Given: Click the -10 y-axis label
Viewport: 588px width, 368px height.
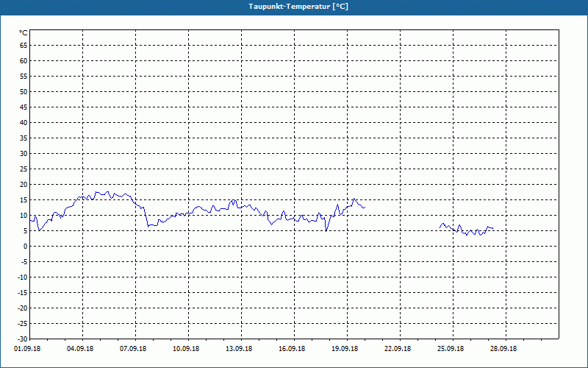Looking at the screenshot, I should 23,277.
